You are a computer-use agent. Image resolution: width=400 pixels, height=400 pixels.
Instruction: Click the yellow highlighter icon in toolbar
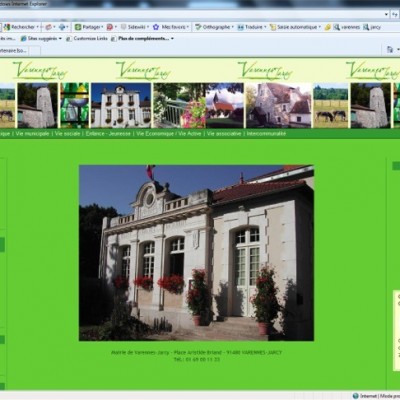coord(328,27)
